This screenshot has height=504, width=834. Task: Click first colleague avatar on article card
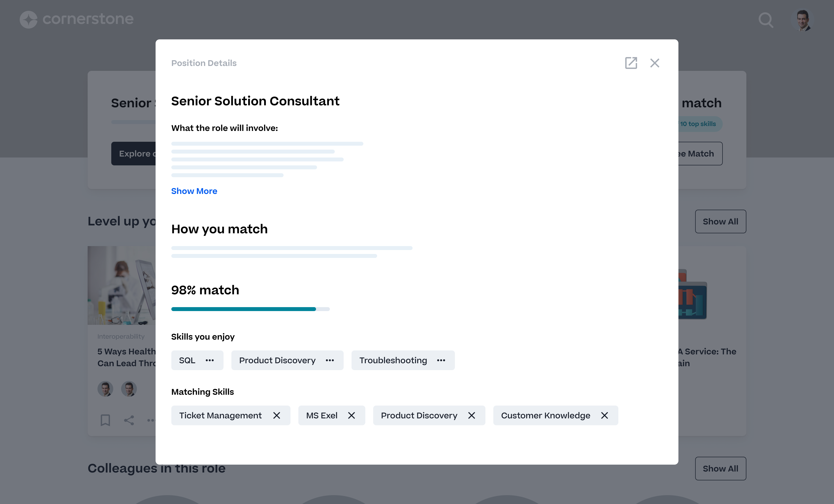click(105, 389)
